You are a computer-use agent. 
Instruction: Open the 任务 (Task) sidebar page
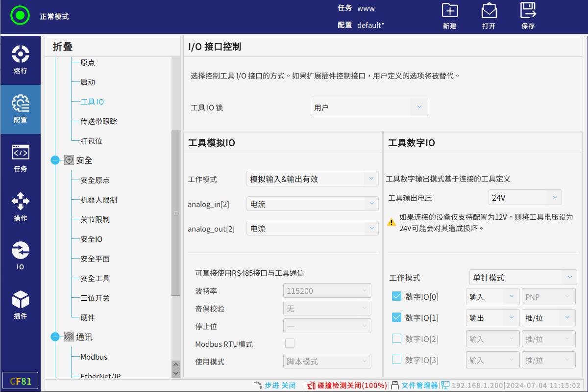click(x=20, y=158)
